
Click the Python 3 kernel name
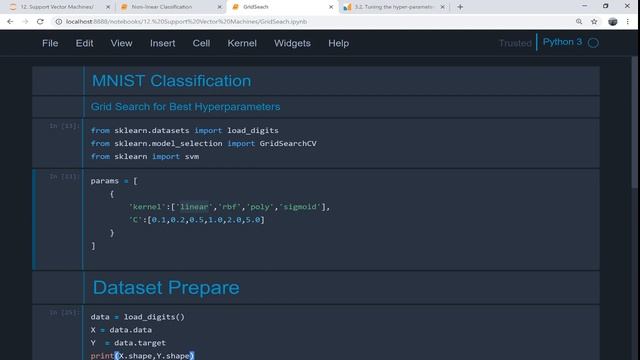pyautogui.click(x=562, y=42)
